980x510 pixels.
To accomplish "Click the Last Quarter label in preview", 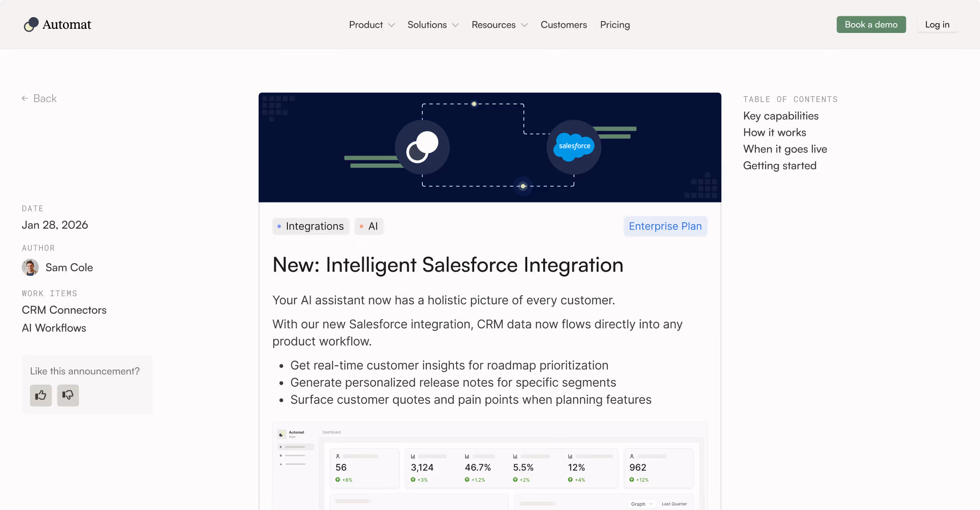I will [x=674, y=504].
